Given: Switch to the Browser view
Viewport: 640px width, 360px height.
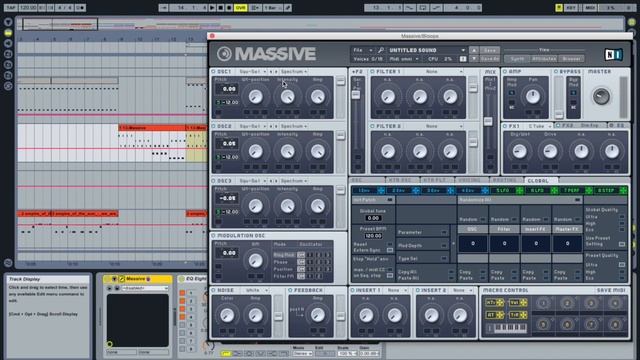Looking at the screenshot, I should tap(571, 59).
